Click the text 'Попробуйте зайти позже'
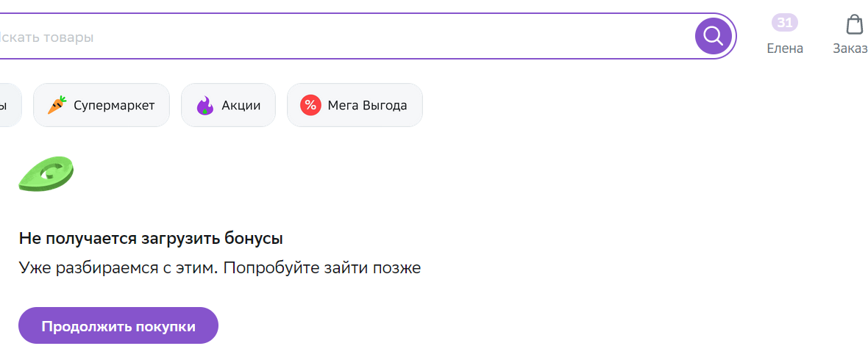Screen dimensions: 868x357 coord(322,269)
